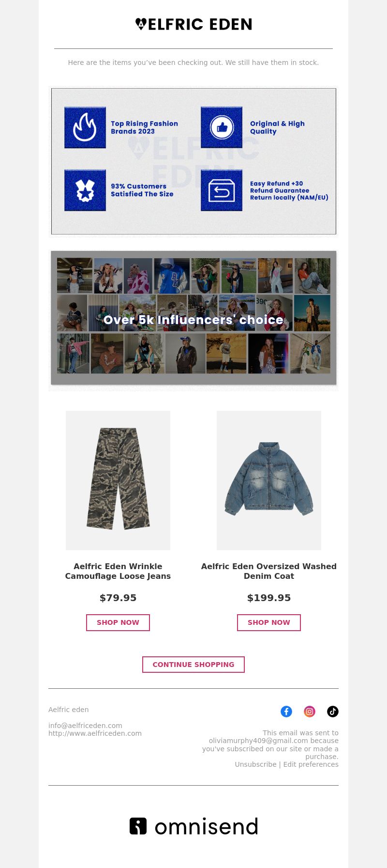Viewport: 387px width, 868px height.
Task: Open the Facebook icon in footer
Action: (286, 712)
